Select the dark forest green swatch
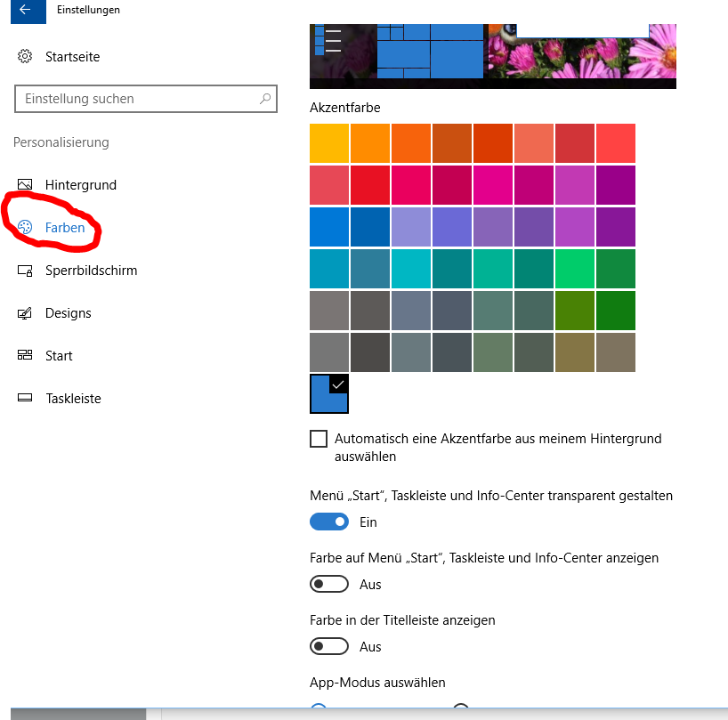Viewport: 728px width, 720px height. [616, 310]
